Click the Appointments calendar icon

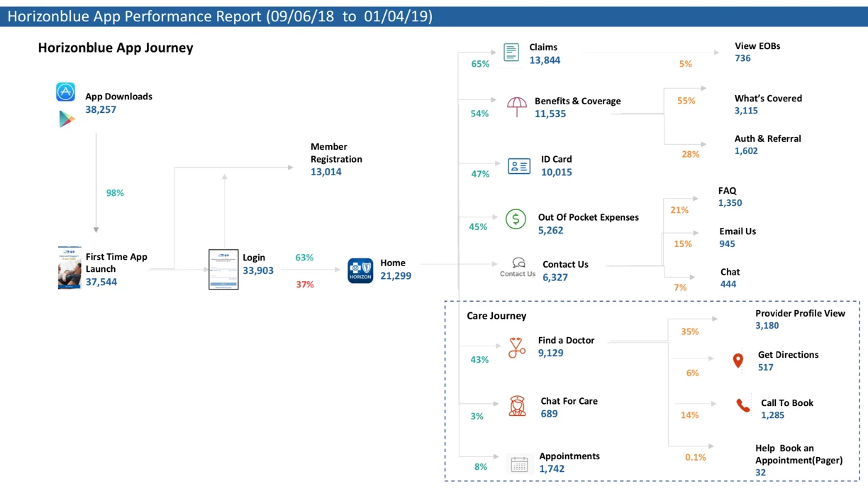pyautogui.click(x=519, y=464)
